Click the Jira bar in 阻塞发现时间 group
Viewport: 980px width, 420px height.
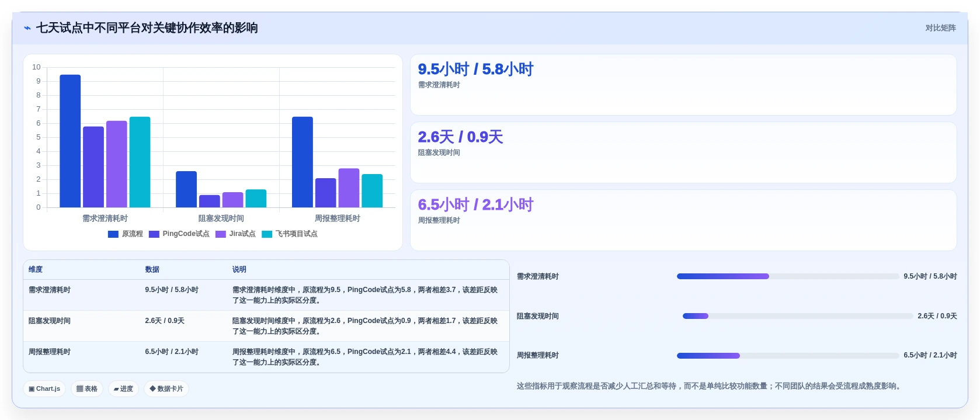pyautogui.click(x=232, y=200)
